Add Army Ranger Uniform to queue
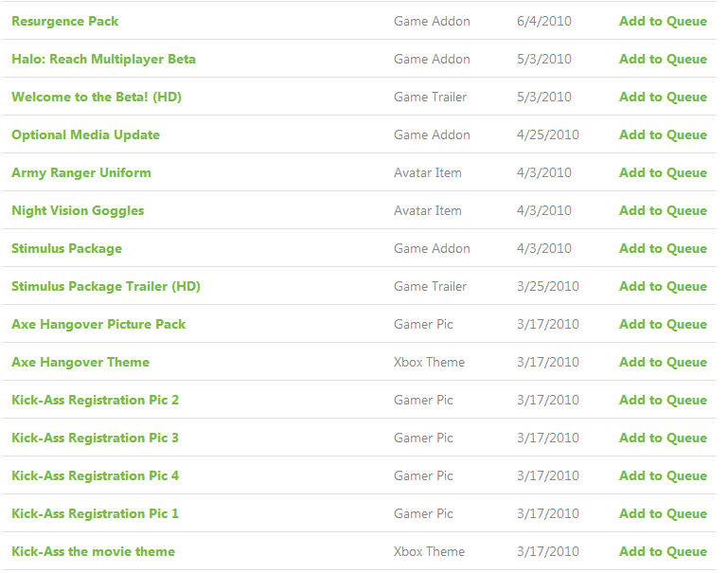 pos(663,172)
